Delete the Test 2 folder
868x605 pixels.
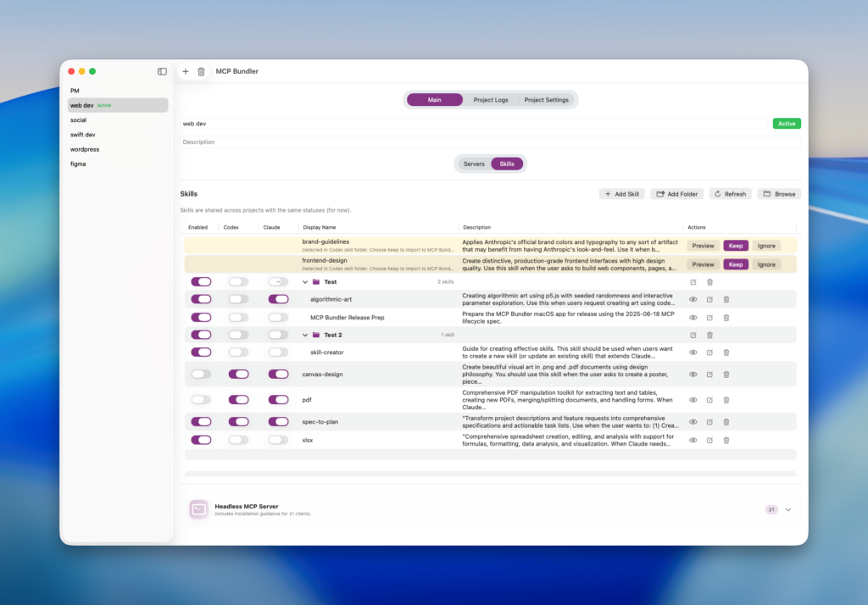point(709,335)
